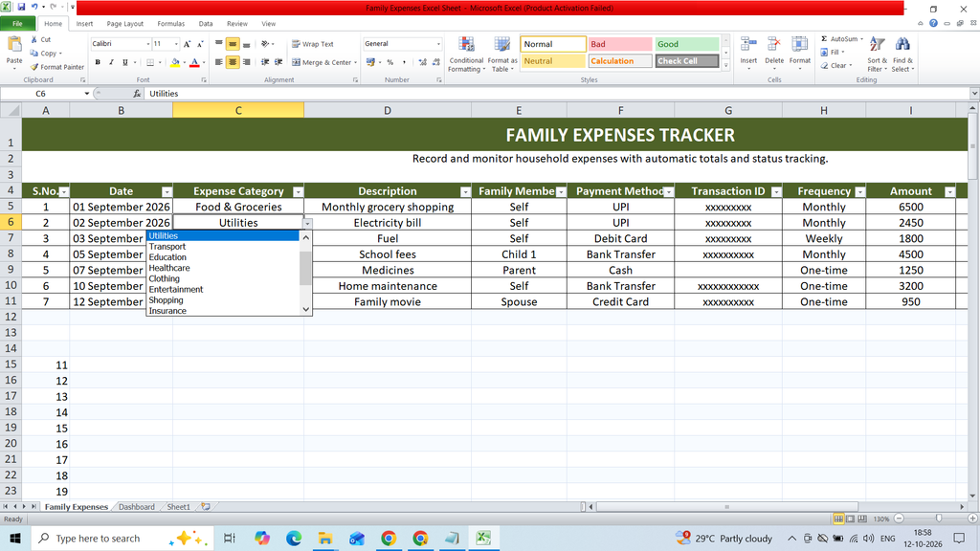Image resolution: width=980 pixels, height=551 pixels.
Task: Apply the yellow Fill Color bucket
Action: [x=175, y=62]
